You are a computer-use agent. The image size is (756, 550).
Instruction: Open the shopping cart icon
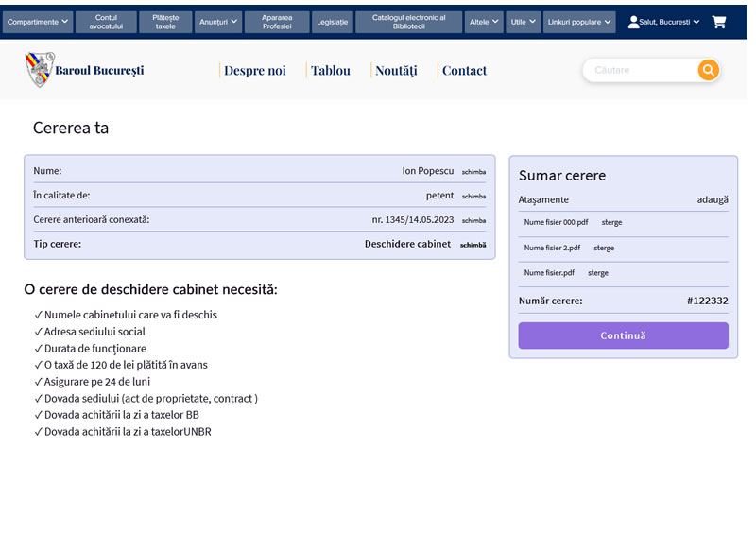pyautogui.click(x=719, y=22)
